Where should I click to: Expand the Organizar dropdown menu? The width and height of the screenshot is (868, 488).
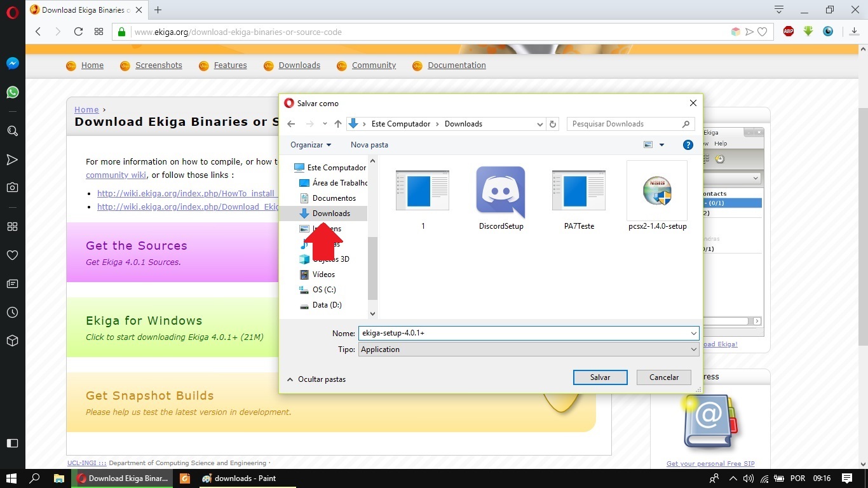tap(311, 145)
